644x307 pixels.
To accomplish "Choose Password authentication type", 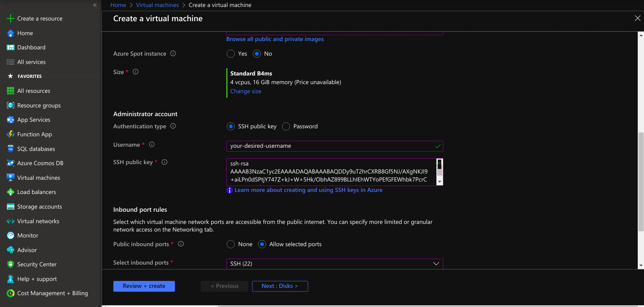I will coord(286,127).
